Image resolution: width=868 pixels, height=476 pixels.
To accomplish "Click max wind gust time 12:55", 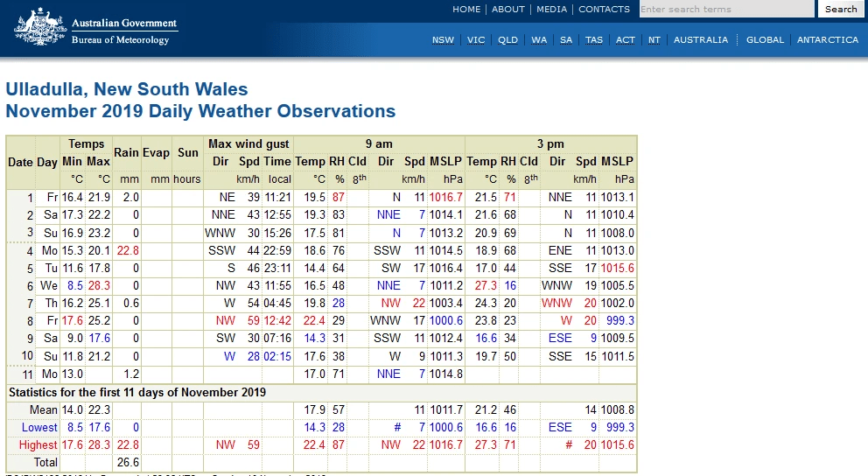I will coord(276,214).
